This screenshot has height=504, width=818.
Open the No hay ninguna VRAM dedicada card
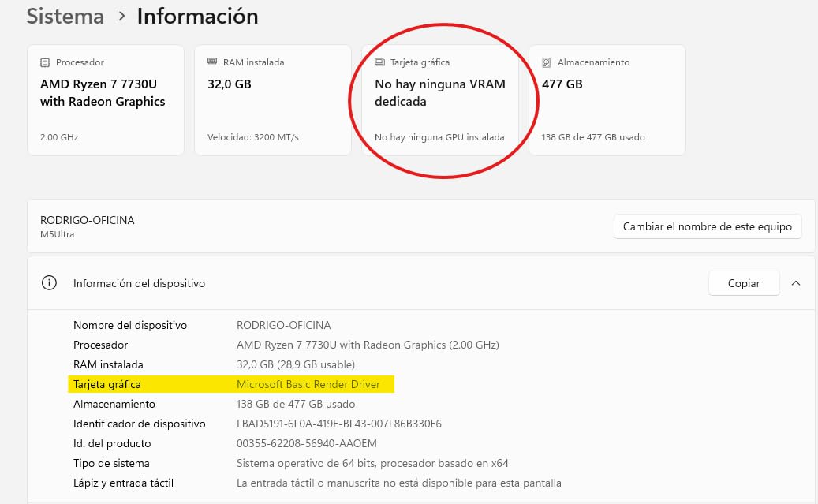pyautogui.click(x=440, y=100)
